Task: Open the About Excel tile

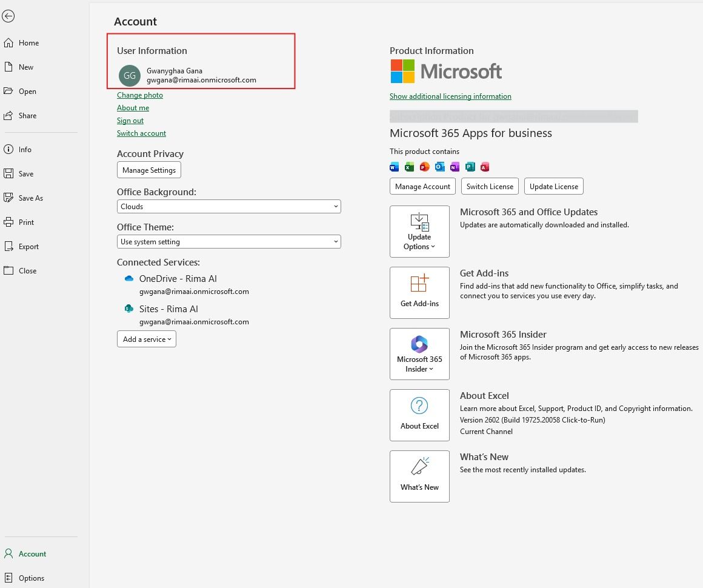Action: pos(419,415)
